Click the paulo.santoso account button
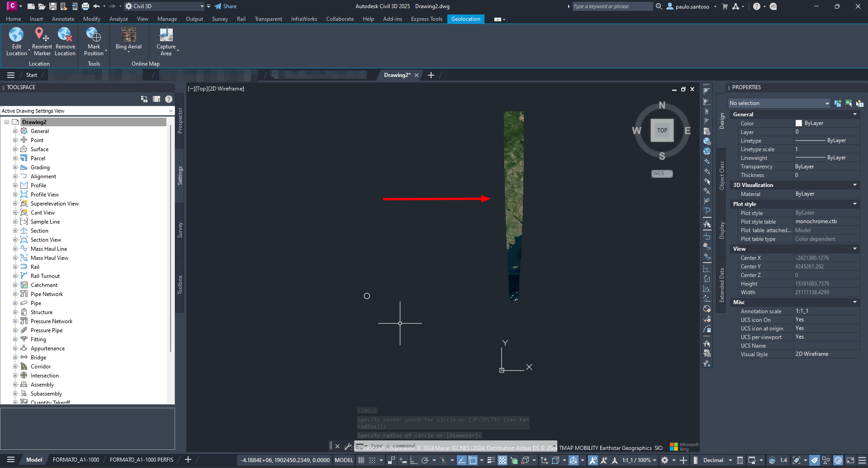Viewport: 868px width, 468px height. pyautogui.click(x=692, y=6)
